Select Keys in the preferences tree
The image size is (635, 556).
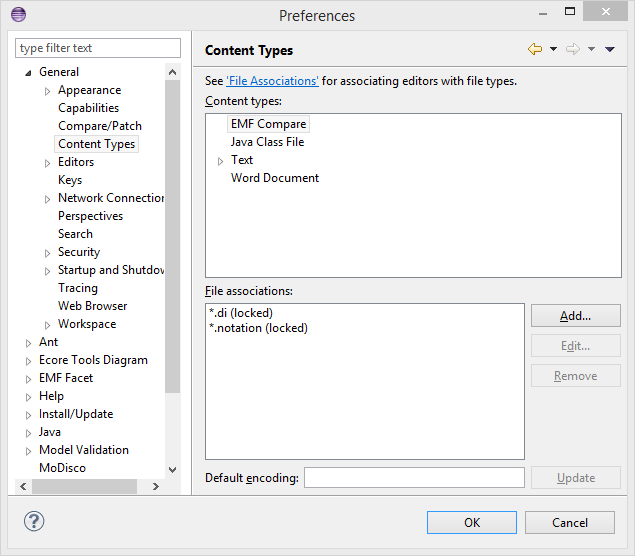point(70,180)
